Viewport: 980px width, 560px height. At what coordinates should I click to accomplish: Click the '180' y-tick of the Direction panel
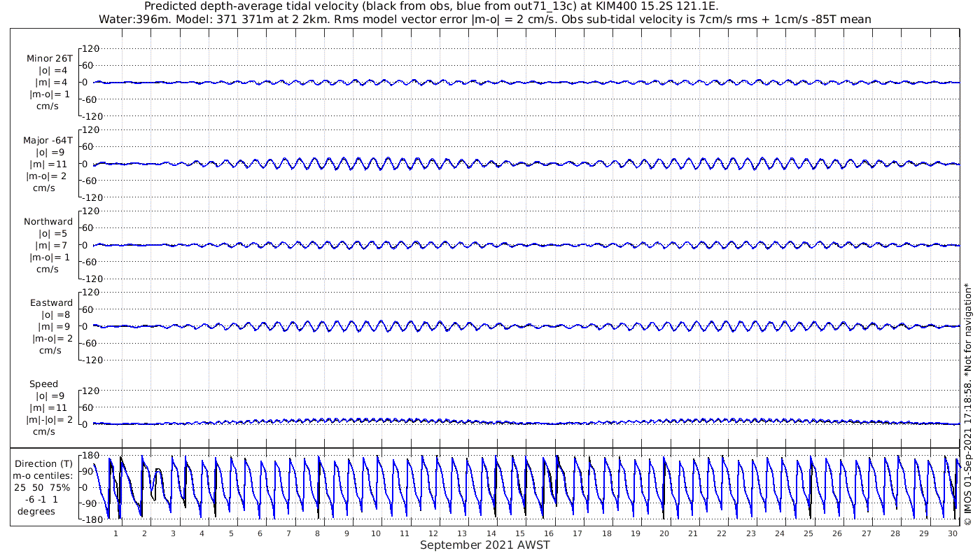[90, 456]
